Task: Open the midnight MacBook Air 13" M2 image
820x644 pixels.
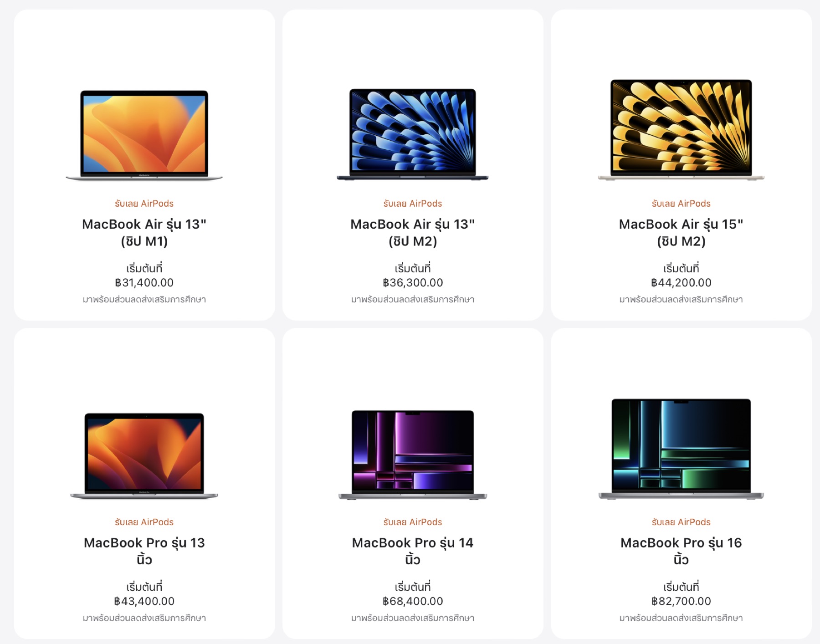Action: click(412, 134)
